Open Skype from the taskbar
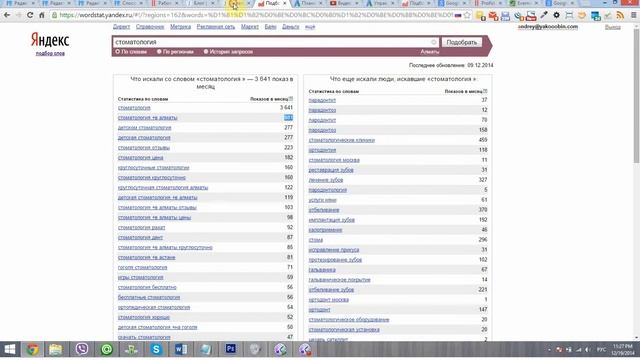 [156, 349]
